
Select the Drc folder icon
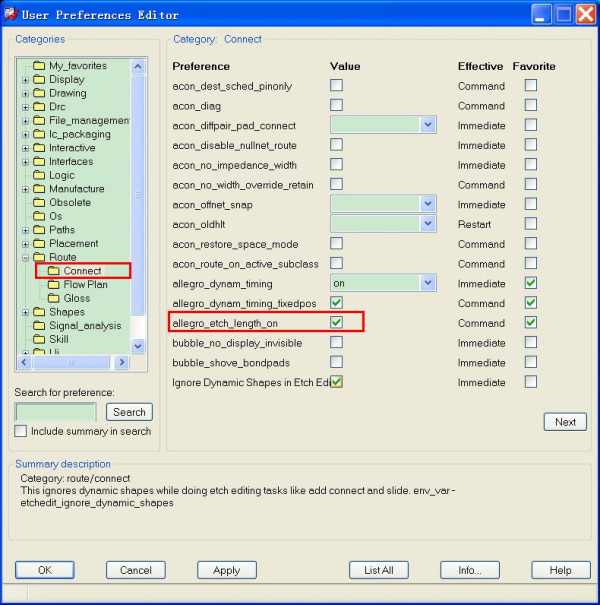[x=39, y=106]
